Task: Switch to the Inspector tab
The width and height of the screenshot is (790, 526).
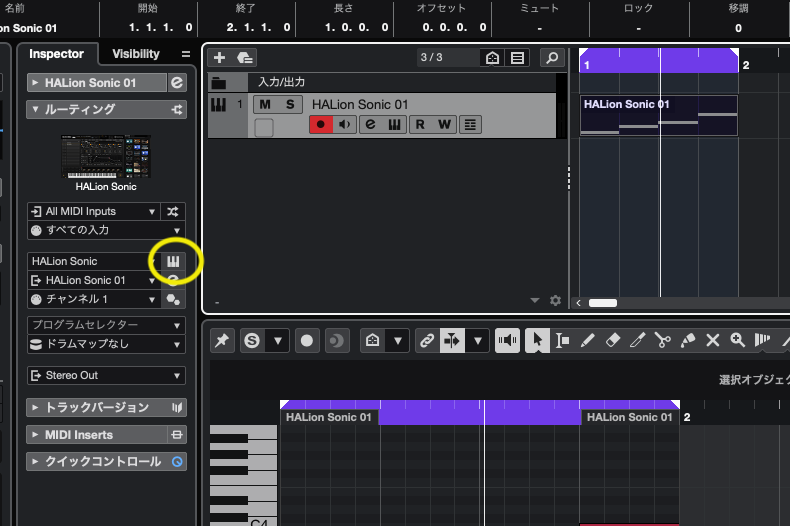Action: tap(56, 54)
